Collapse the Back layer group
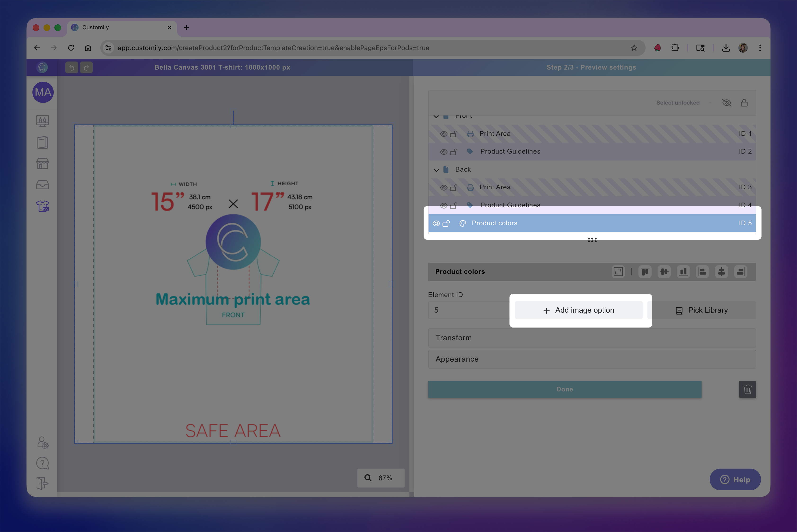 (437, 170)
